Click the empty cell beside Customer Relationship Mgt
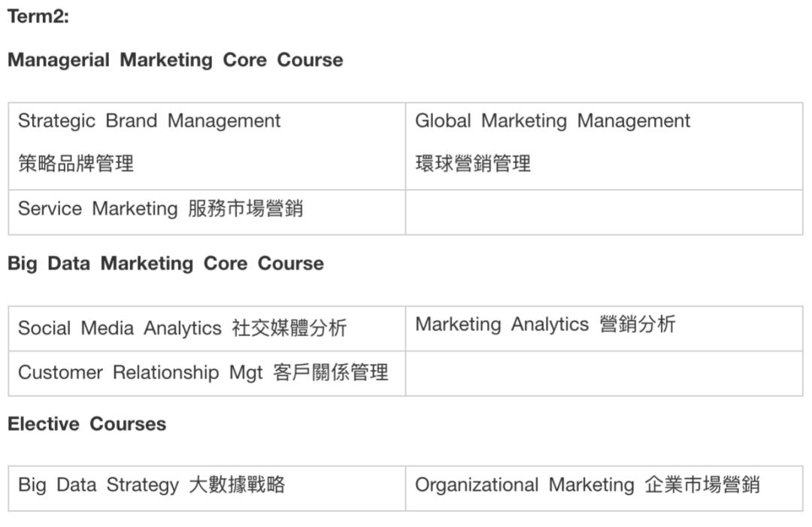The height and width of the screenshot is (527, 812). pyautogui.click(x=604, y=374)
